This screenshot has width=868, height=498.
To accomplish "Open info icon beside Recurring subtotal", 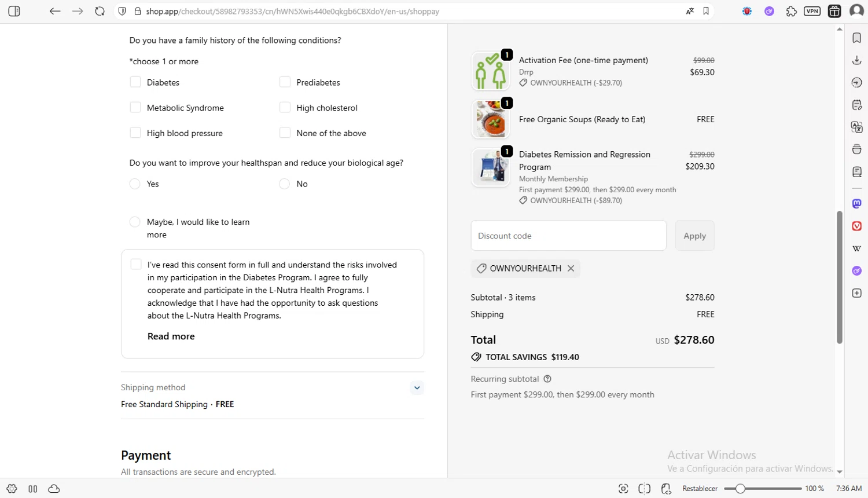I will (547, 379).
